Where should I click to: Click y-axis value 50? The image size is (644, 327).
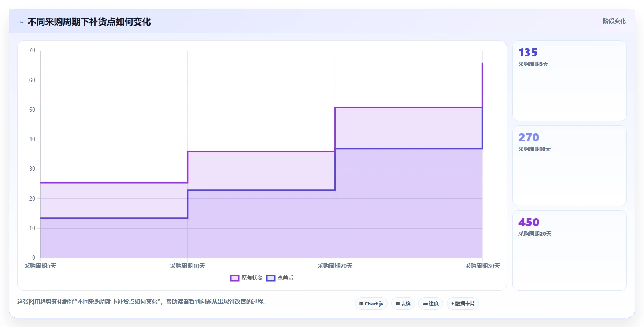pyautogui.click(x=32, y=110)
